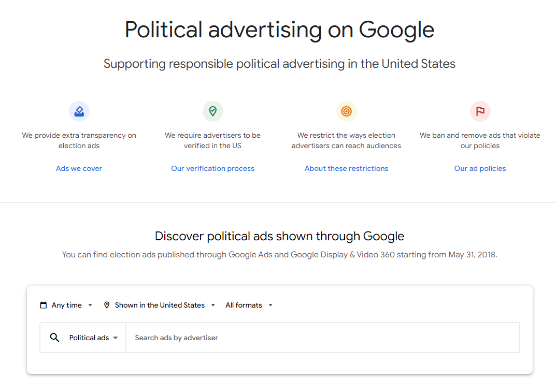
Task: Click the green verified location icon
Action: (212, 111)
